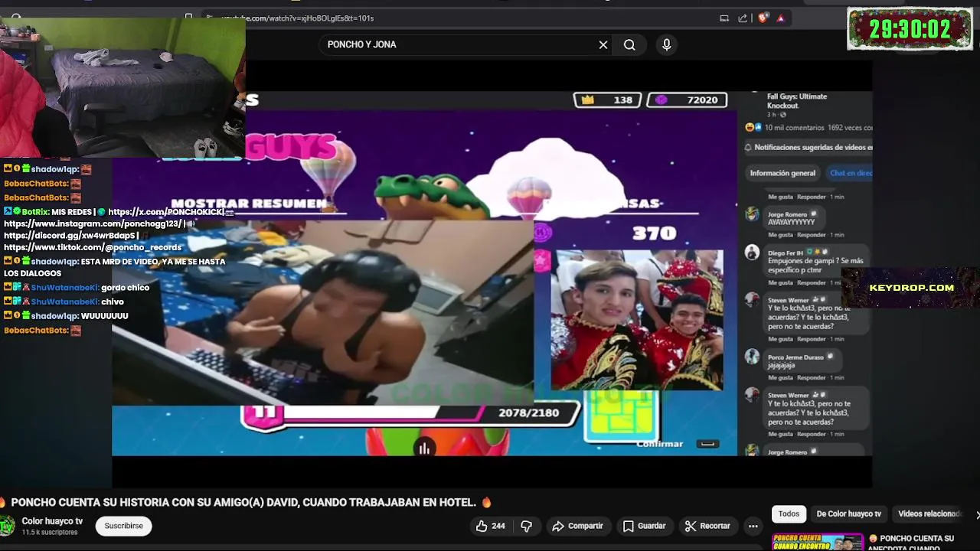Click the cast screen icon in address bar
This screenshot has width=980, height=551.
[x=724, y=18]
